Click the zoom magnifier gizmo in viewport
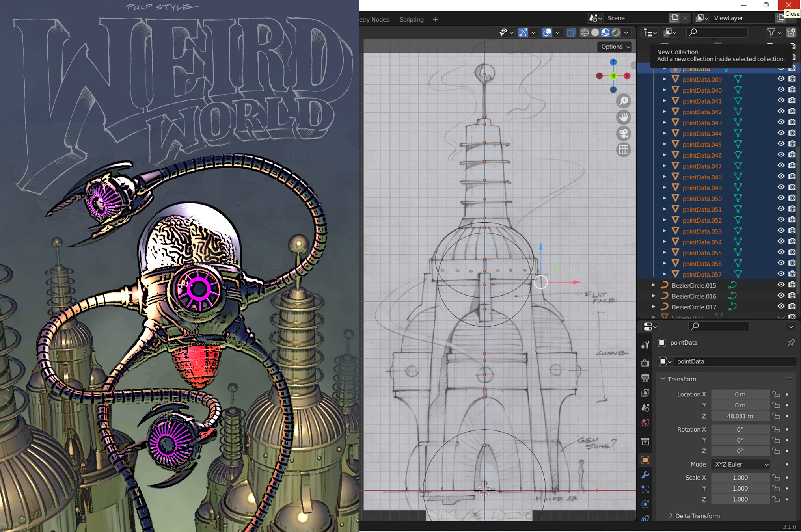 coord(623,101)
